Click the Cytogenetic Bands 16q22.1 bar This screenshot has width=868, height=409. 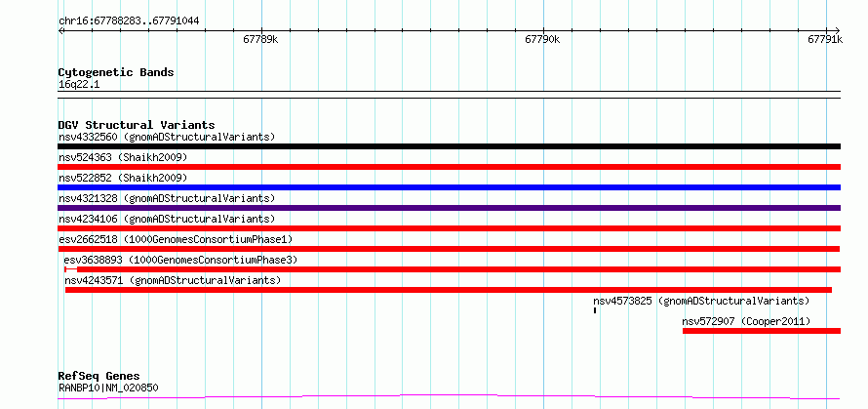pyautogui.click(x=449, y=95)
